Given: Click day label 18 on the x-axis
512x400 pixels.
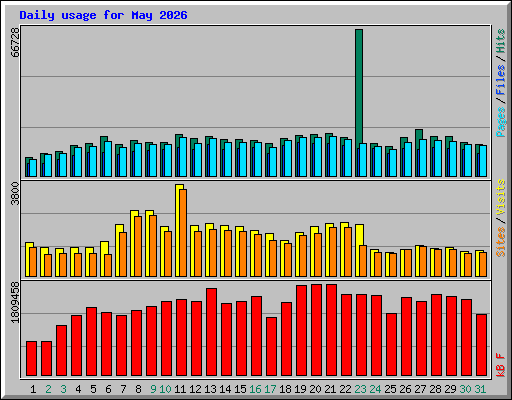Looking at the screenshot, I should (285, 389).
